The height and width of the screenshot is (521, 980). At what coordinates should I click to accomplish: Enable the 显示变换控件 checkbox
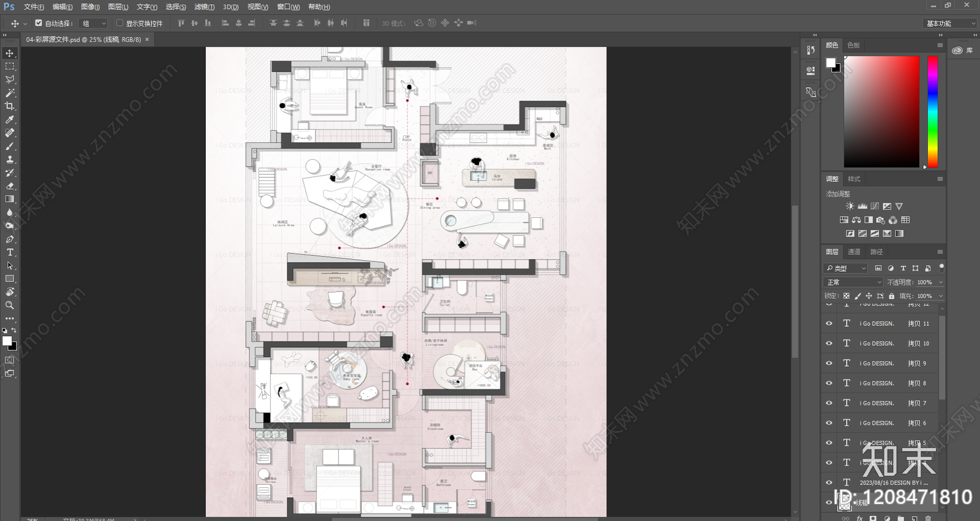(119, 23)
